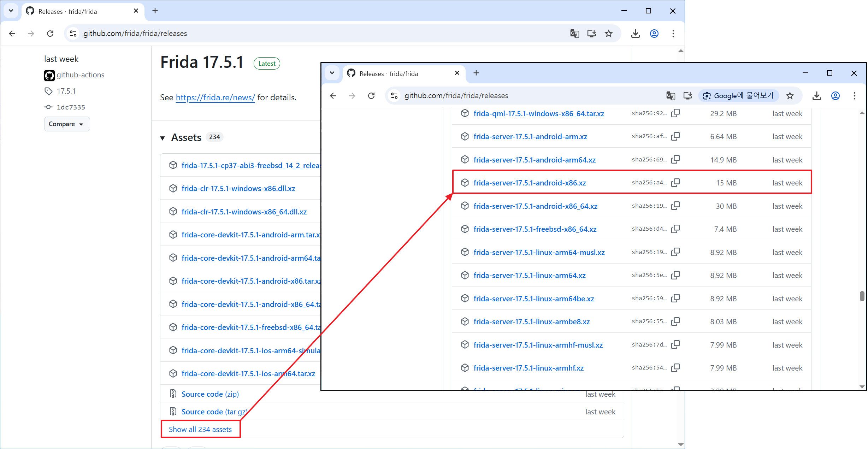The height and width of the screenshot is (449, 868).
Task: Collapse the Assets section triangle
Action: pos(163,138)
